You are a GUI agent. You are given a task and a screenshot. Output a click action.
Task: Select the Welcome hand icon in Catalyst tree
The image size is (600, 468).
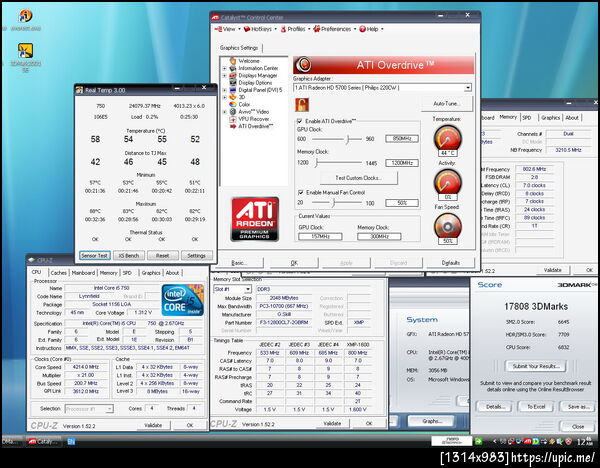[x=233, y=61]
